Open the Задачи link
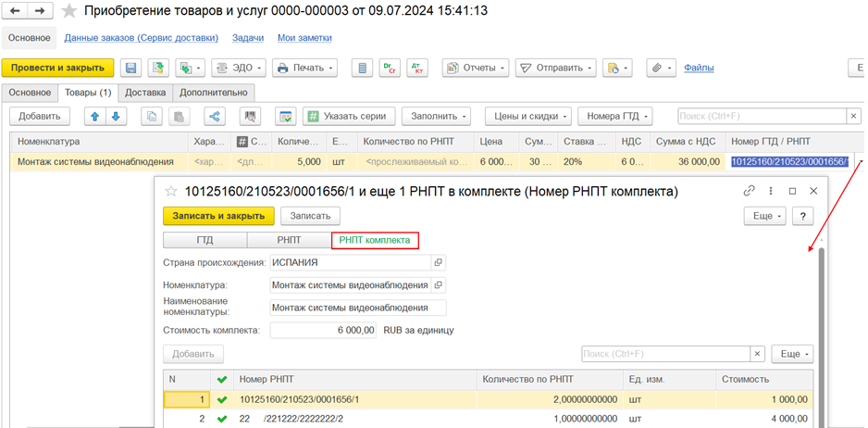Screen dimensions: 868x428 tap(247, 38)
